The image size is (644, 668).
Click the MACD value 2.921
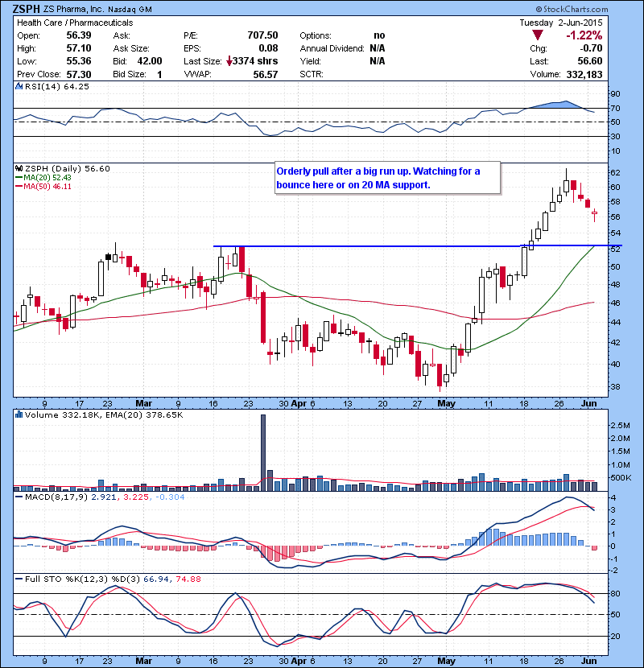coord(104,497)
